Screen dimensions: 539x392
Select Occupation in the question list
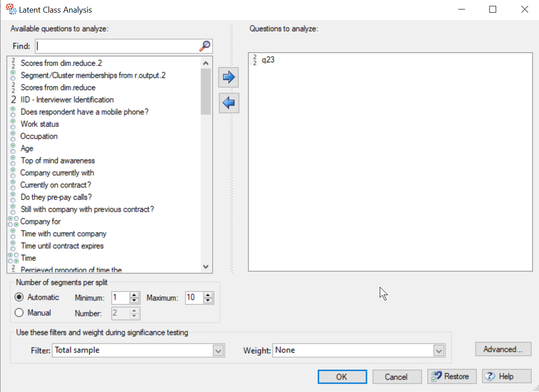(39, 136)
